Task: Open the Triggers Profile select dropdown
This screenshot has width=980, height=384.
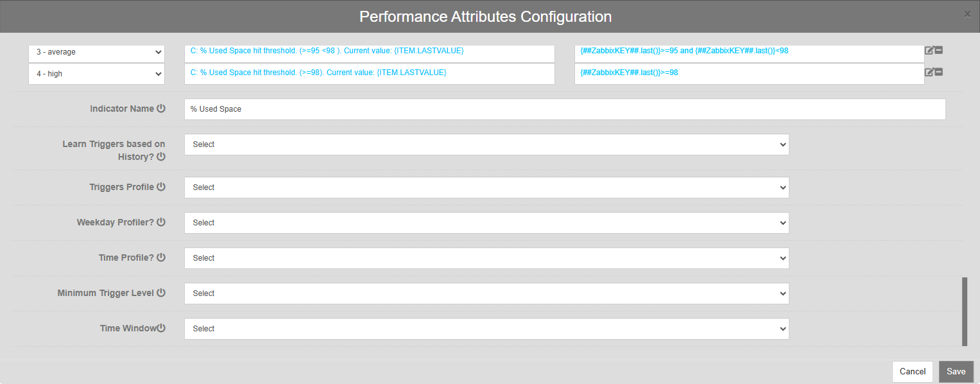Action: pyautogui.click(x=486, y=188)
